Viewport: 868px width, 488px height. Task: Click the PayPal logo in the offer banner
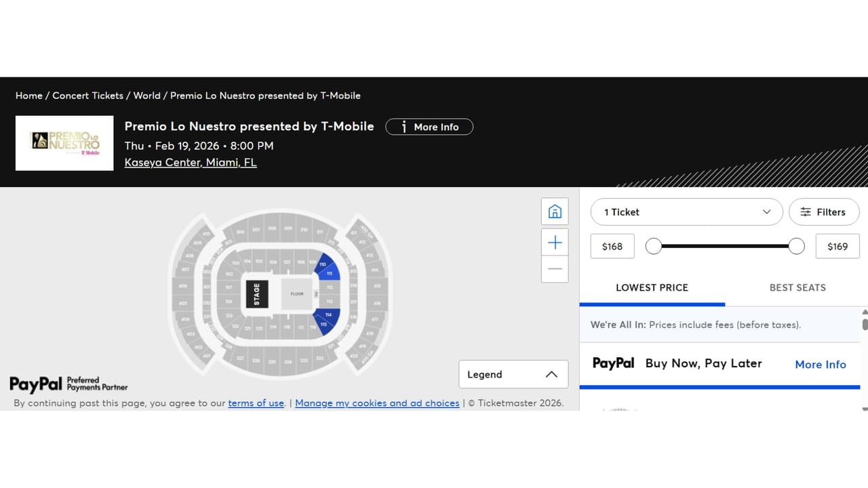pyautogui.click(x=613, y=363)
